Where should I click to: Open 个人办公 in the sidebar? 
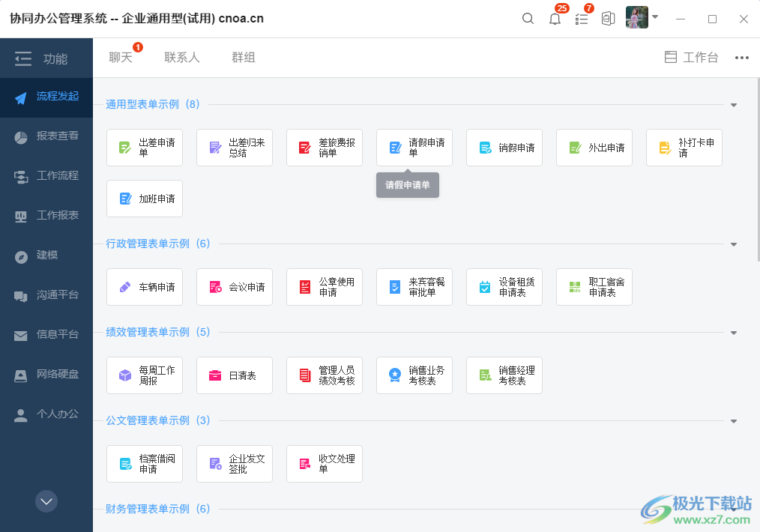click(x=46, y=415)
